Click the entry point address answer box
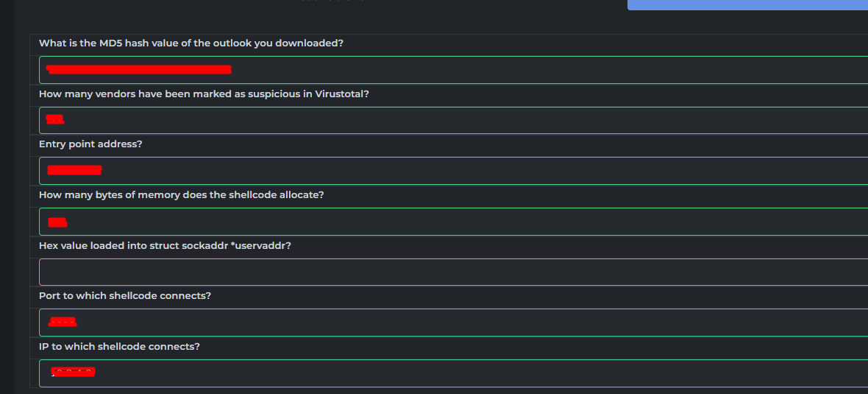The image size is (868, 394). (x=453, y=171)
